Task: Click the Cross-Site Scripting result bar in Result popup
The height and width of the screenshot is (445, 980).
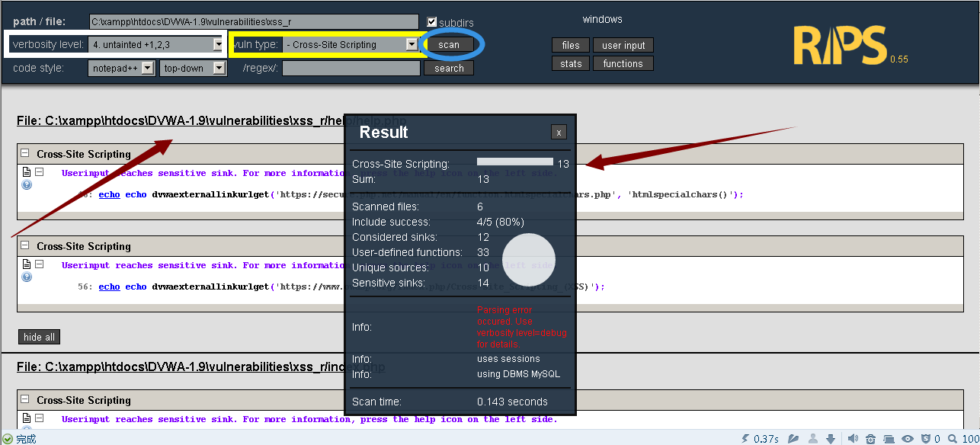Action: (x=515, y=162)
